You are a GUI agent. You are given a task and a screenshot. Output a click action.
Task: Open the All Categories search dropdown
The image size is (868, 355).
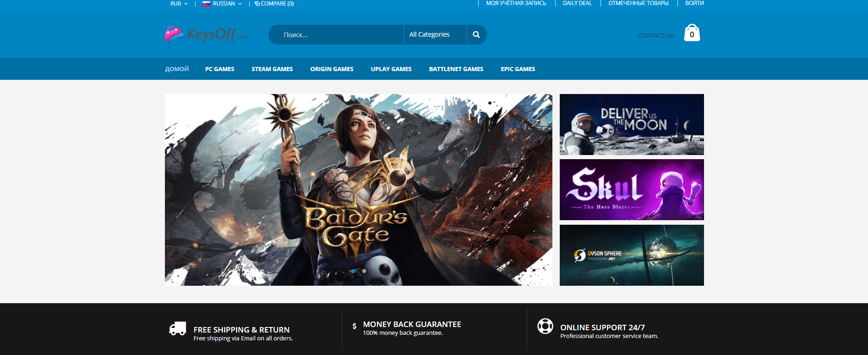(435, 34)
